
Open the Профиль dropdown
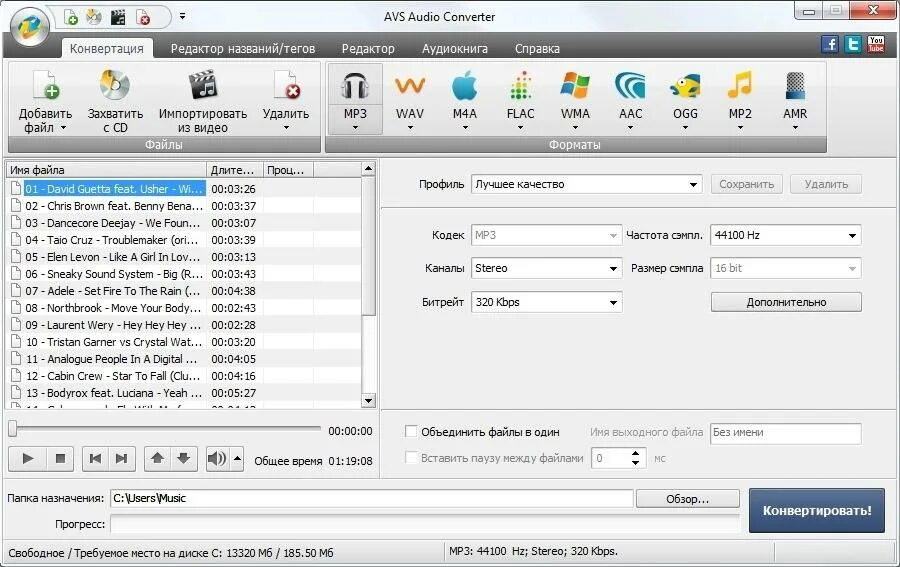click(x=587, y=184)
